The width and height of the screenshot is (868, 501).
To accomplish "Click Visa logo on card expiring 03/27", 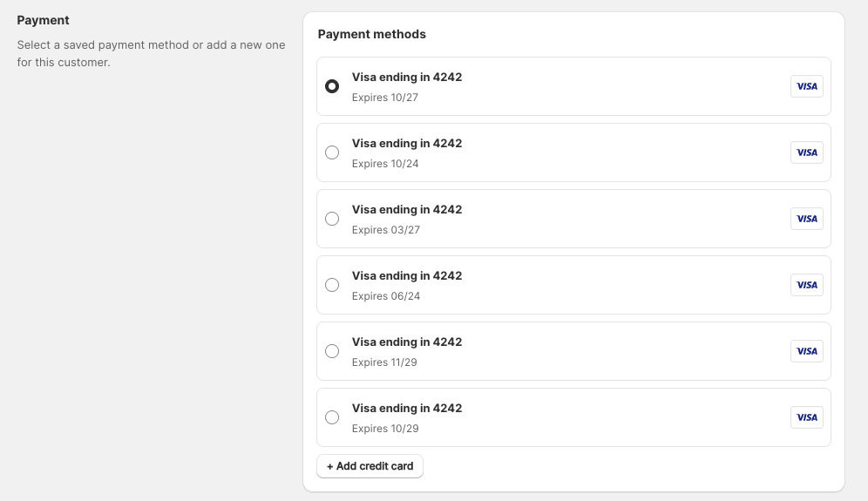I will (x=806, y=219).
